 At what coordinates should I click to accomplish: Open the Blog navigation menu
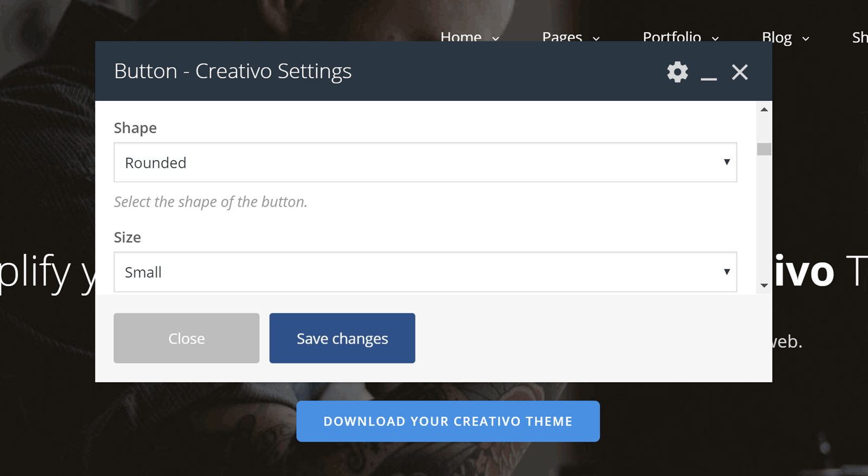pyautogui.click(x=786, y=37)
